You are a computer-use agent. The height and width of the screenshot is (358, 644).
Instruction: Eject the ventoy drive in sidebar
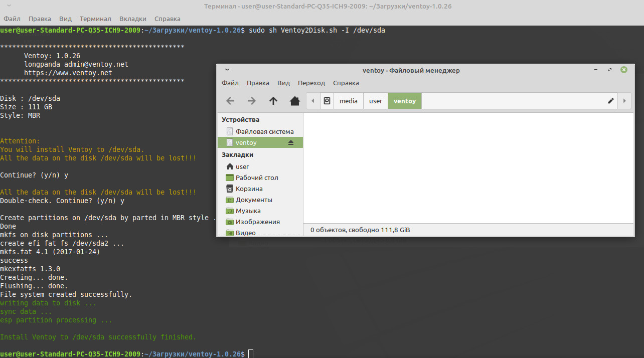click(290, 143)
